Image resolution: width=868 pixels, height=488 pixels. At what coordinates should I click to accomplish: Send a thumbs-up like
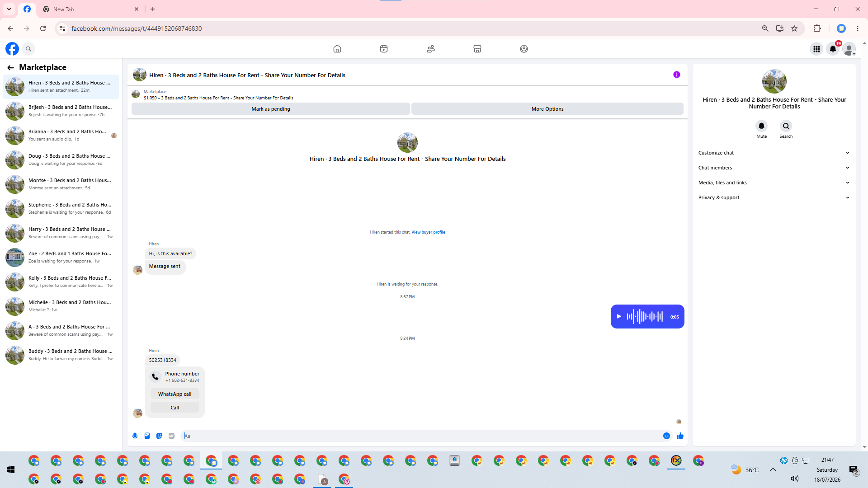pos(680,436)
